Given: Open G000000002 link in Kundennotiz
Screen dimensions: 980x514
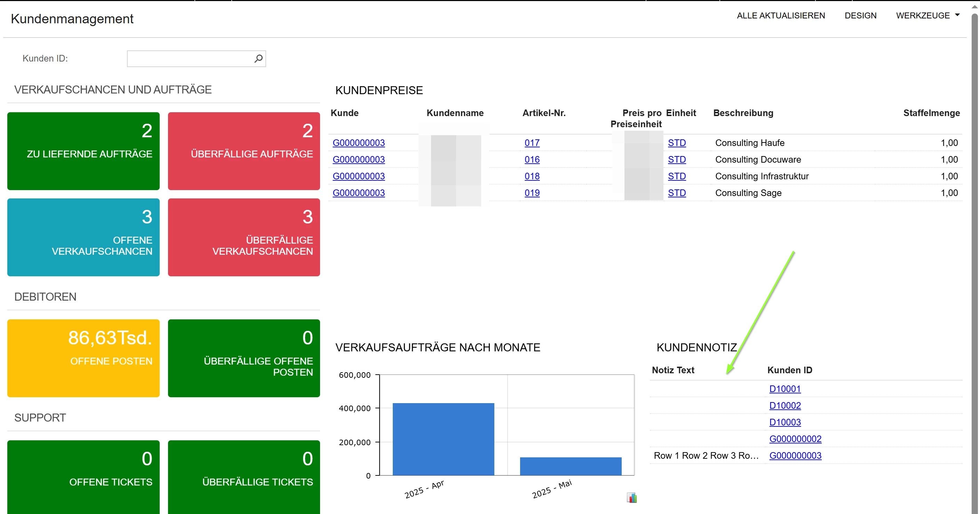Looking at the screenshot, I should click(x=795, y=439).
